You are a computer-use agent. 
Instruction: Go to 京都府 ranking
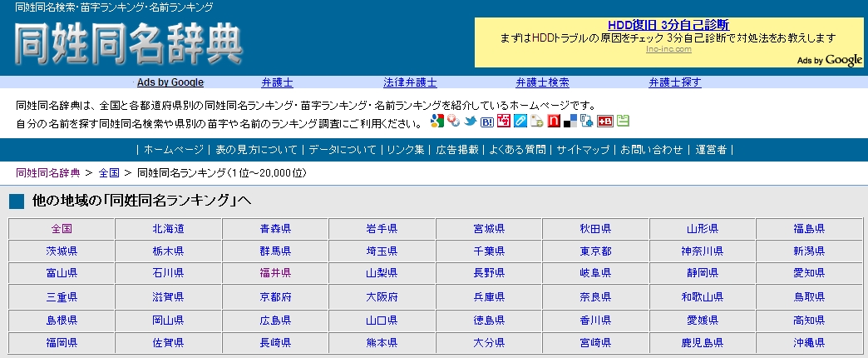pos(275,297)
